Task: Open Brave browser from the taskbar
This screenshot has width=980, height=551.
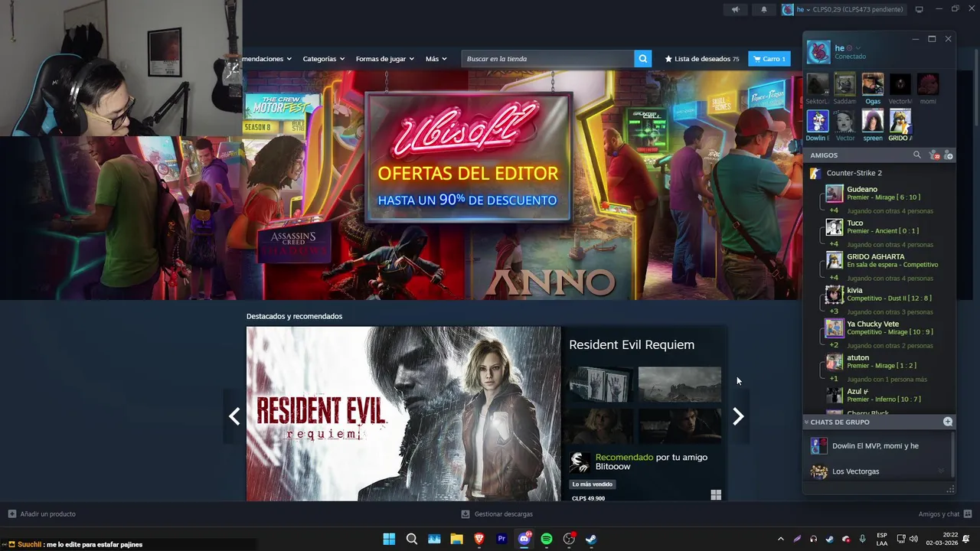Action: 479,539
